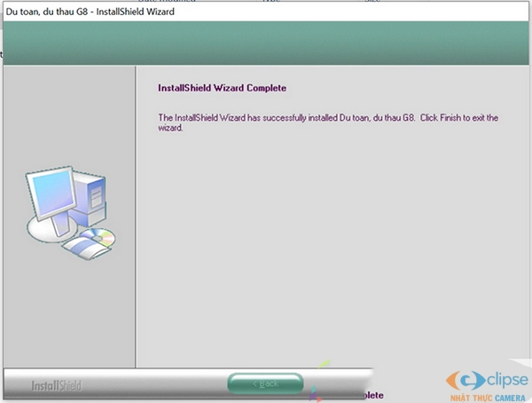Click the "Du toan, du thau G8" window title
The image size is (532, 403).
89,10
